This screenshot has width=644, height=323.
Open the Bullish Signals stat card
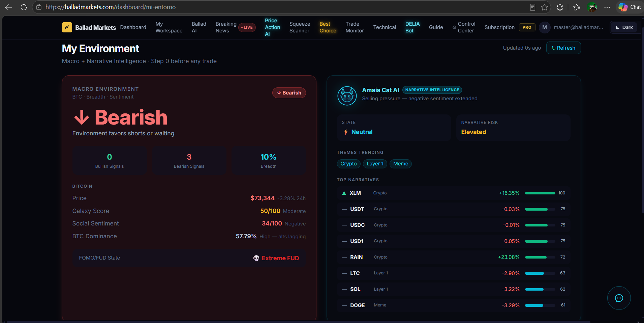click(x=110, y=160)
